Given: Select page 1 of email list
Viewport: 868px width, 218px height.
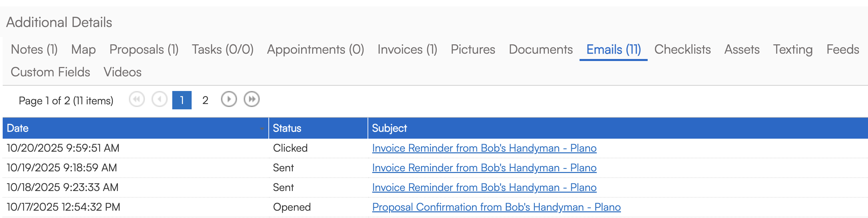Looking at the screenshot, I should [182, 100].
